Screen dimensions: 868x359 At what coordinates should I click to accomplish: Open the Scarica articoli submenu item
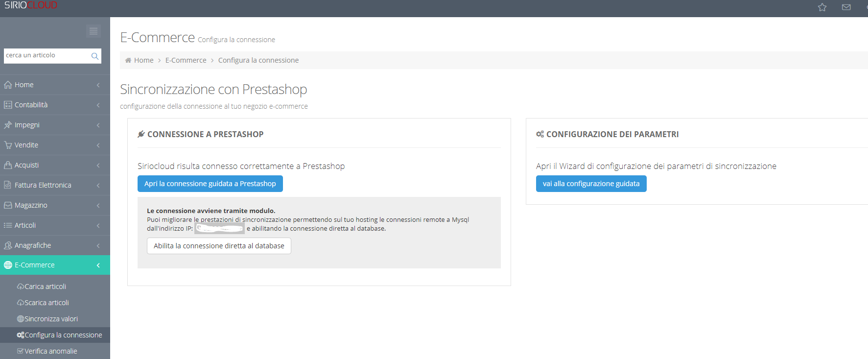(x=55, y=303)
